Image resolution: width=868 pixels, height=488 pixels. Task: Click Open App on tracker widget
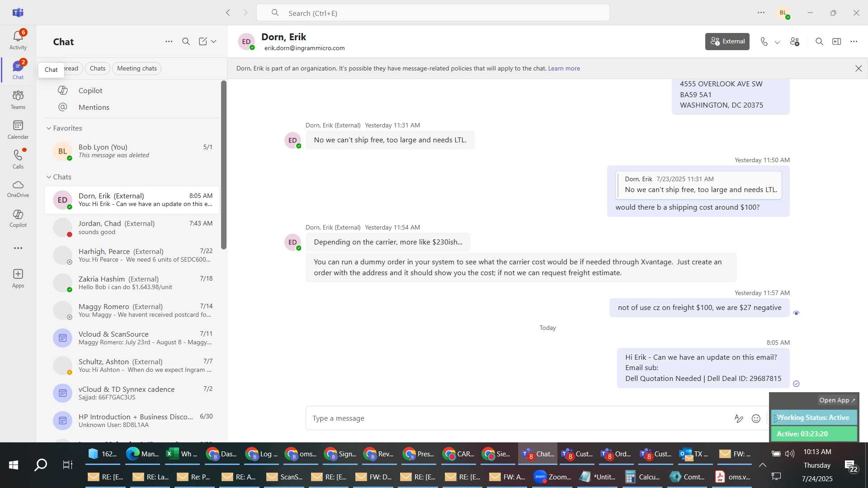tap(837, 400)
